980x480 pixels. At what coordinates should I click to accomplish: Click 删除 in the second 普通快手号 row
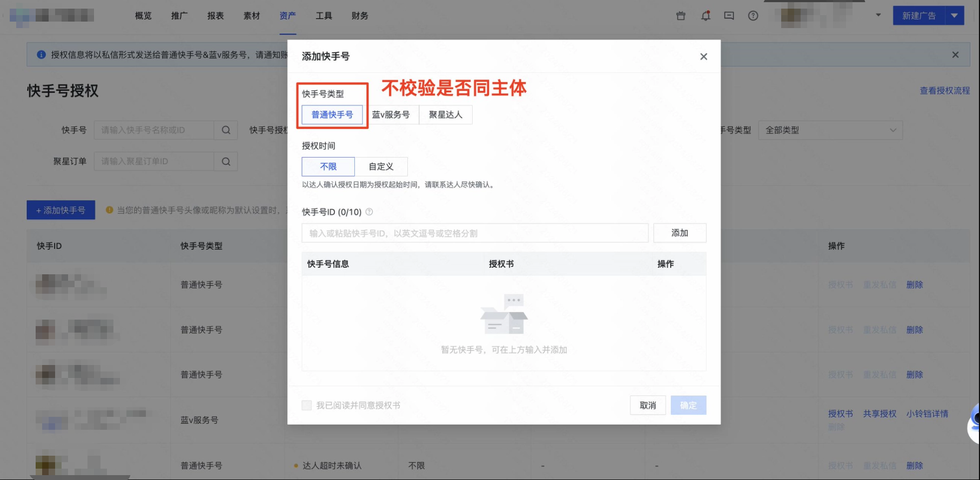point(915,329)
